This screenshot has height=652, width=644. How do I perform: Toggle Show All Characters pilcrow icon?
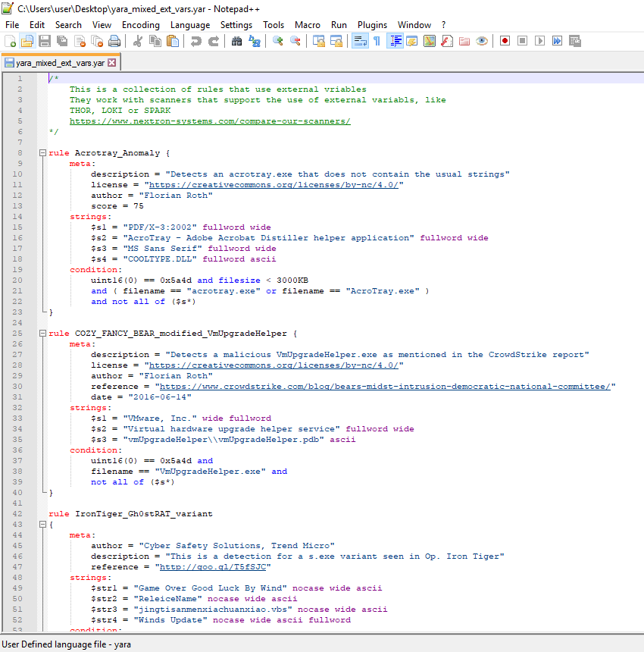click(x=377, y=41)
